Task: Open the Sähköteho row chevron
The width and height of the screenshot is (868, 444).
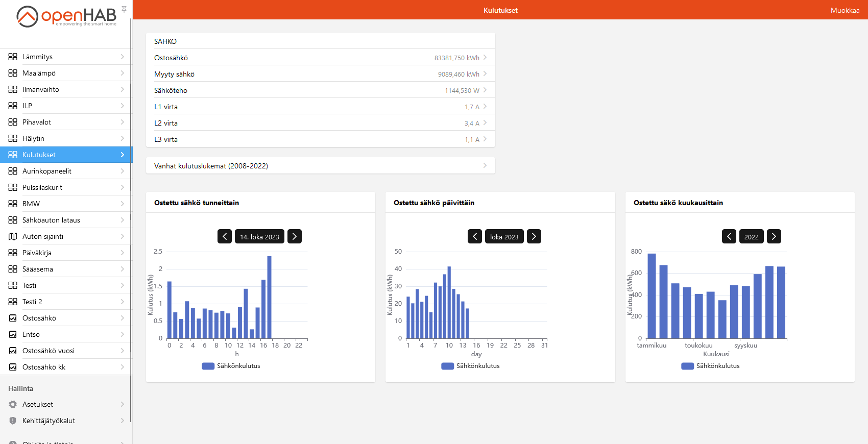Action: (485, 90)
